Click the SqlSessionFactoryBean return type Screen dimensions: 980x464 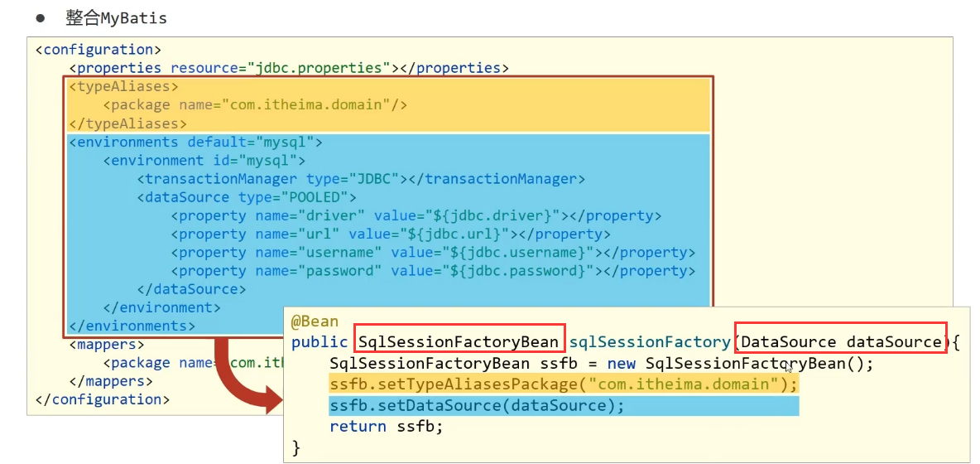coord(459,342)
